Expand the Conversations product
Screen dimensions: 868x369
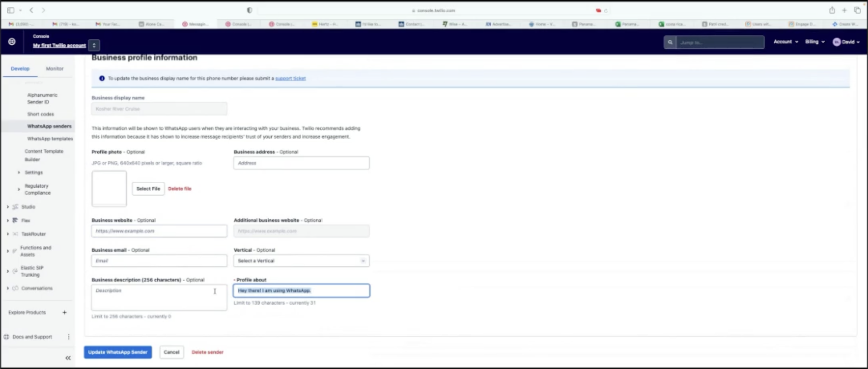tap(8, 288)
